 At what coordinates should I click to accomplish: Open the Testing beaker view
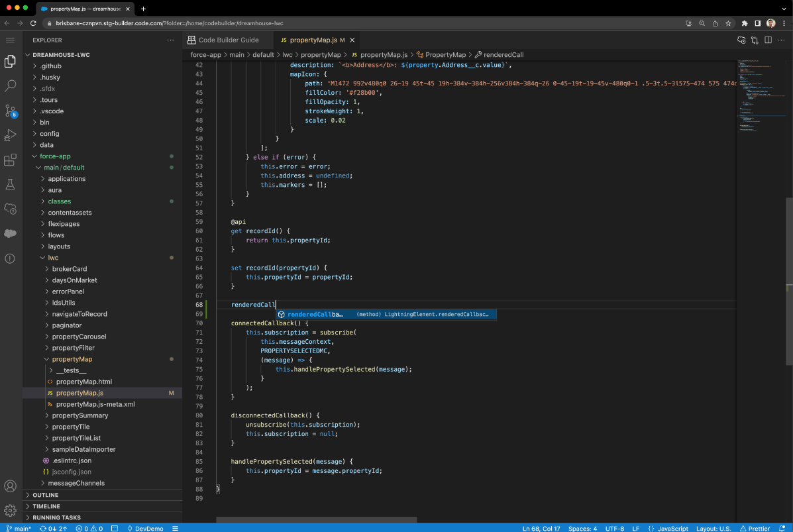pyautogui.click(x=10, y=184)
